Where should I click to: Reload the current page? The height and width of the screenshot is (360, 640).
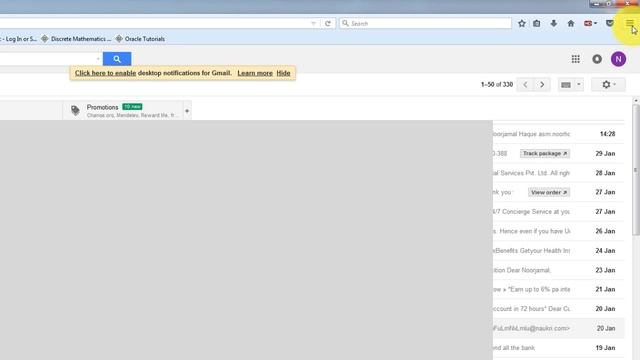click(328, 24)
